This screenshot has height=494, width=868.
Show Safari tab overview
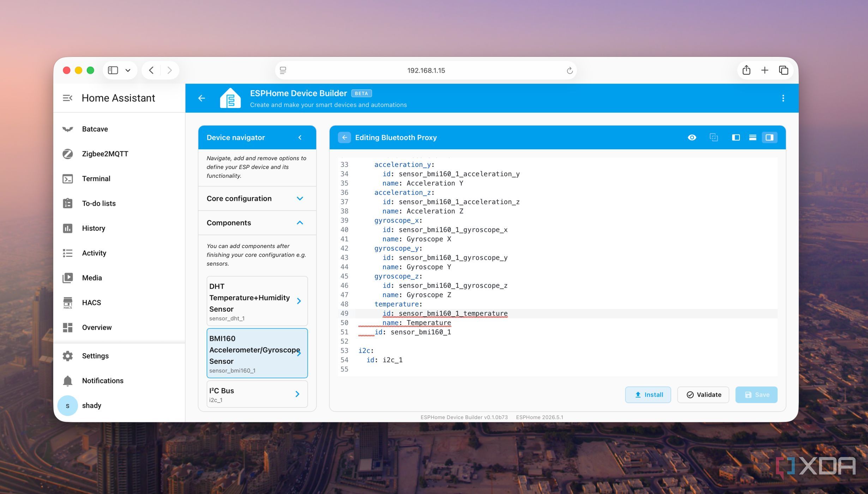(783, 70)
